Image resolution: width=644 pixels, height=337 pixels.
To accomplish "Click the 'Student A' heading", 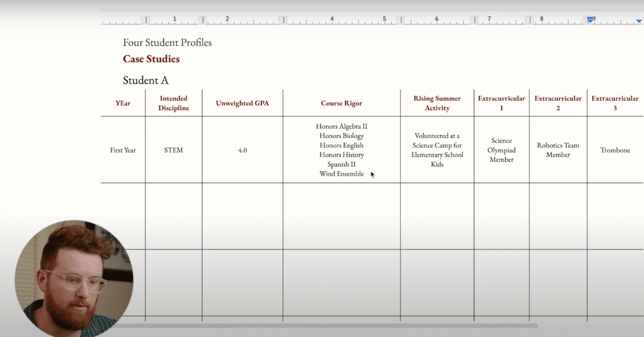I will [146, 80].
